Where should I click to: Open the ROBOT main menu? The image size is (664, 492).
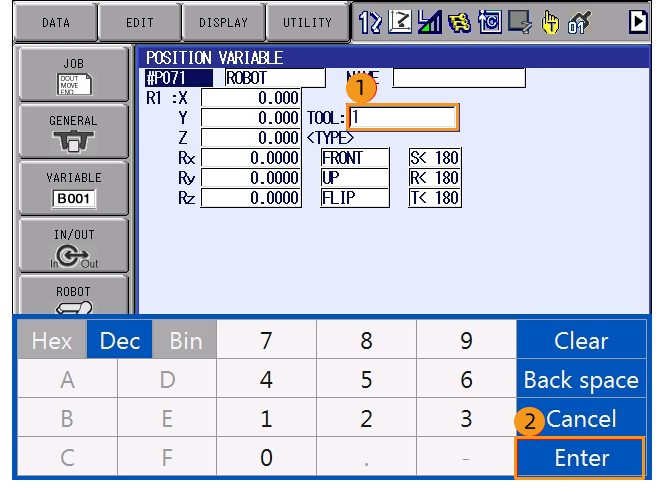click(x=73, y=296)
